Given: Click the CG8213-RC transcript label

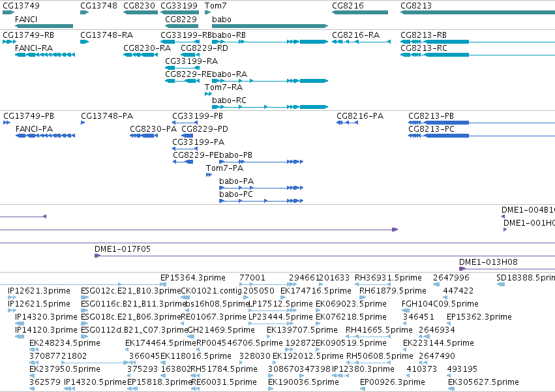Looking at the screenshot, I should [x=424, y=48].
